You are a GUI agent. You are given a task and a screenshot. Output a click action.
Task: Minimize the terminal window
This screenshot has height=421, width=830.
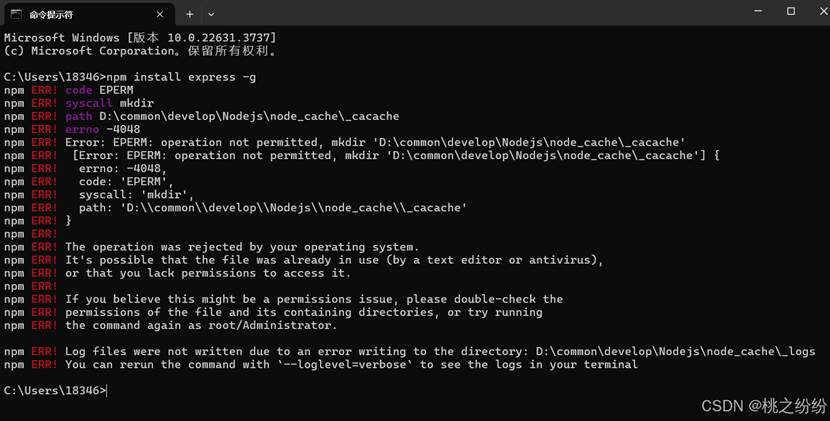pos(758,11)
